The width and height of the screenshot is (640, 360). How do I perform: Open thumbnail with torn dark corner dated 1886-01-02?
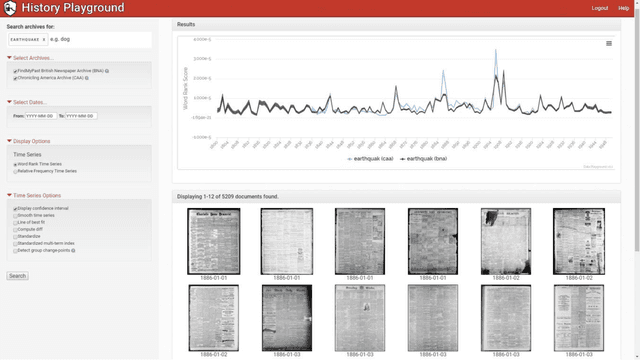point(506,241)
